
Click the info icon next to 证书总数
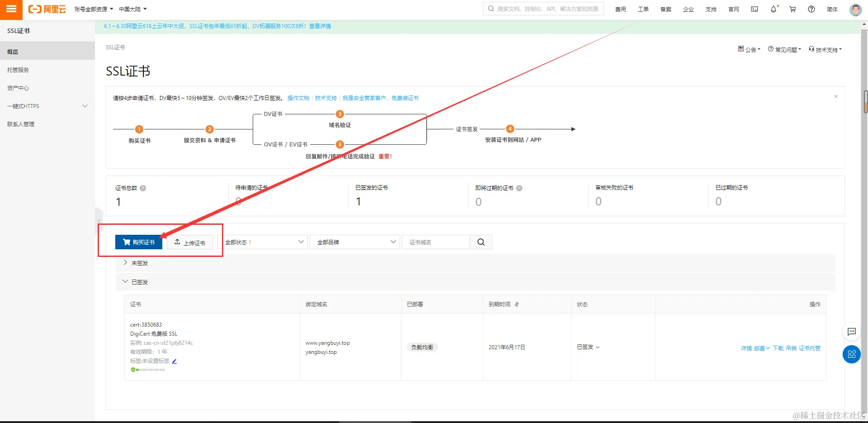click(x=143, y=188)
